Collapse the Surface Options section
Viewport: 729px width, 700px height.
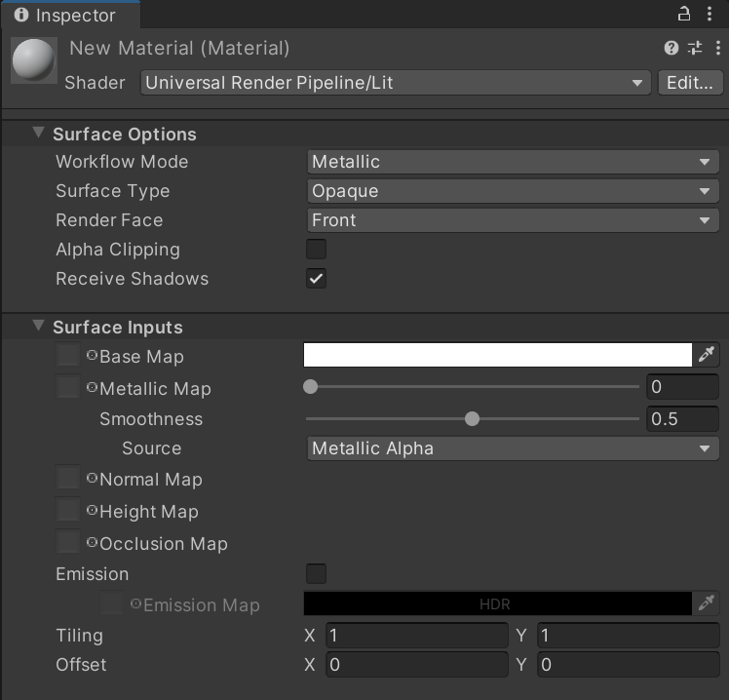(x=38, y=133)
